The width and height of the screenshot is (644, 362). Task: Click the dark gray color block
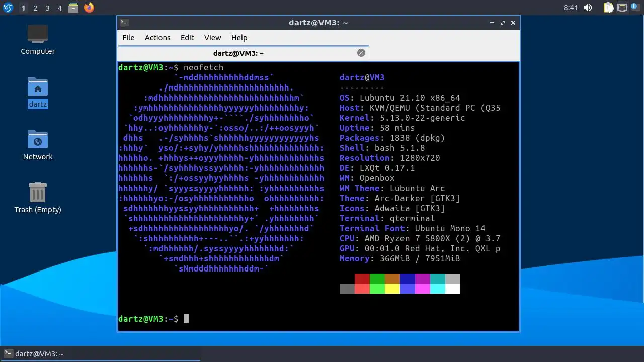[347, 289]
